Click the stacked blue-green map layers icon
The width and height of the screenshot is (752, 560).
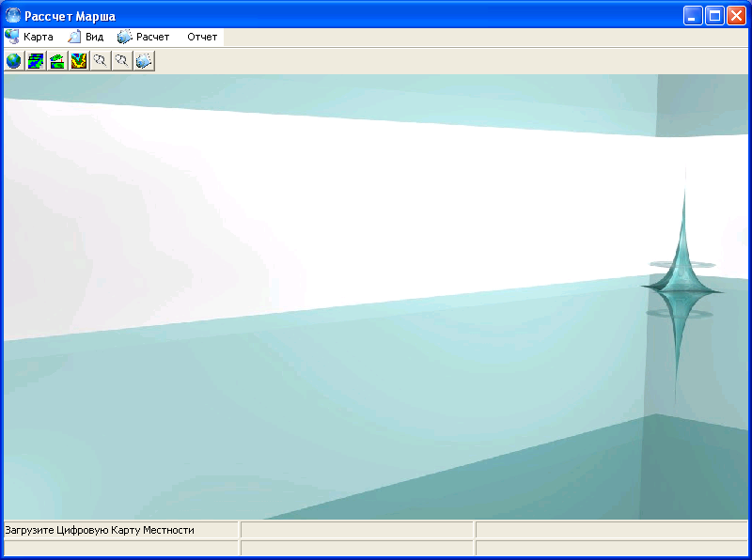[x=36, y=61]
